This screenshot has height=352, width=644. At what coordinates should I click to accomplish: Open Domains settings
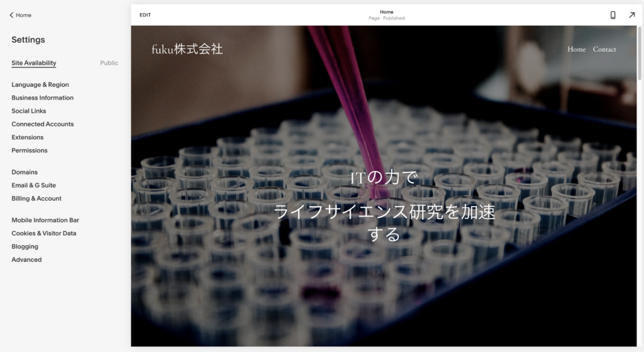pos(25,173)
